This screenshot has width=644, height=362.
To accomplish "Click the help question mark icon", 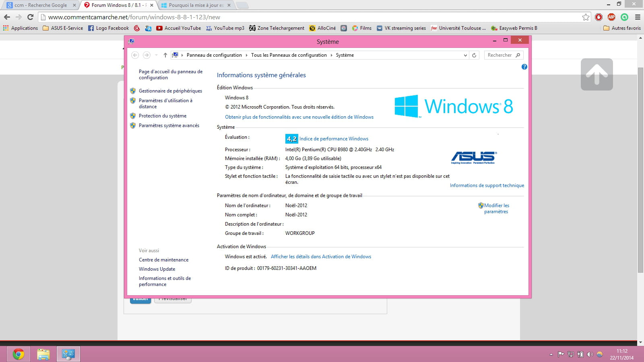I will coord(524,67).
